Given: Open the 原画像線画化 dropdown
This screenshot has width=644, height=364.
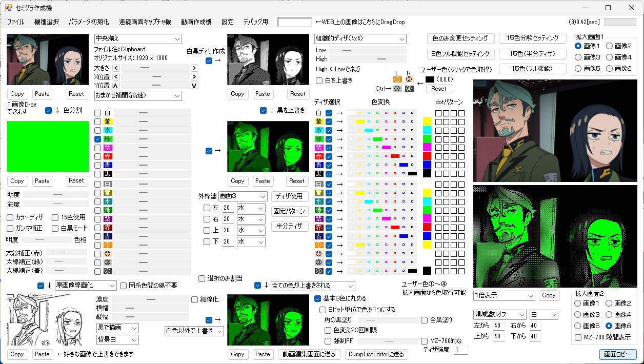Looking at the screenshot, I should (x=86, y=285).
